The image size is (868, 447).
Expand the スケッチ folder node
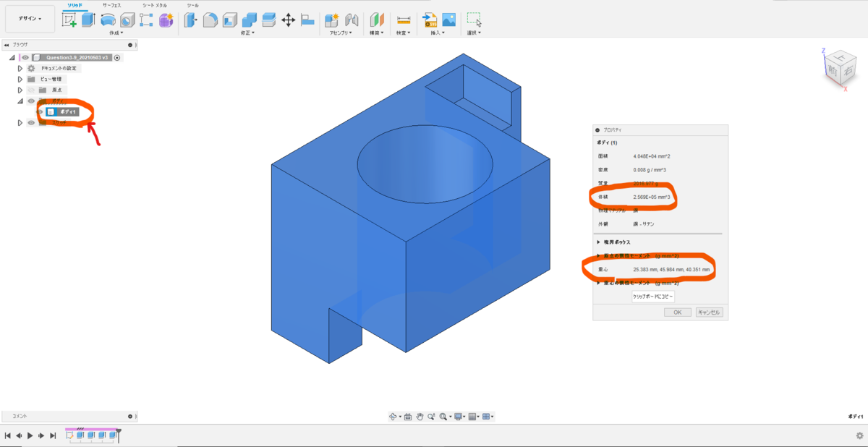20,123
